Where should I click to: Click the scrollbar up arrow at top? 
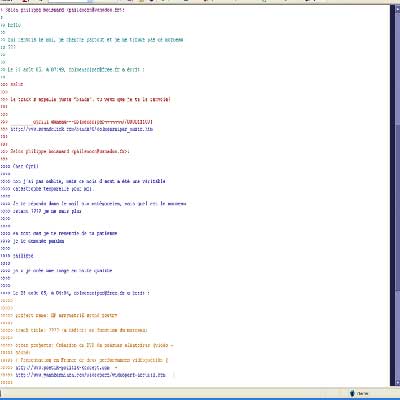(x=397, y=9)
